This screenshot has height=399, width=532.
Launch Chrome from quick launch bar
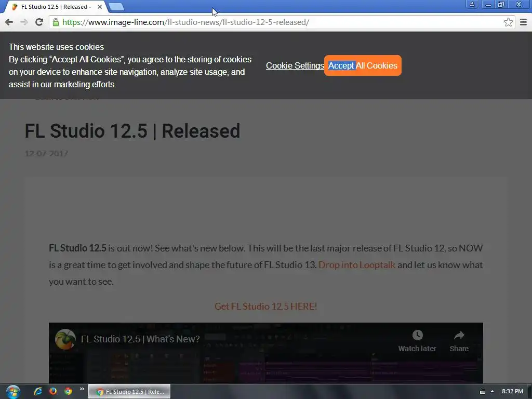(x=68, y=391)
